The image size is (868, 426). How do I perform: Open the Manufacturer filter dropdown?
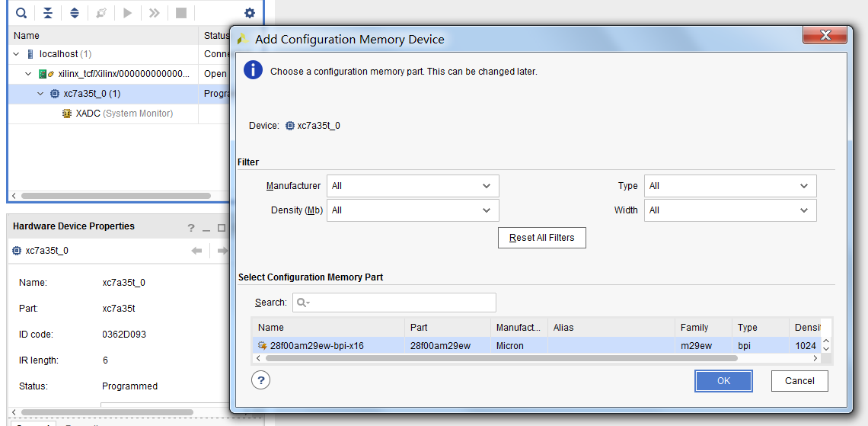[413, 186]
